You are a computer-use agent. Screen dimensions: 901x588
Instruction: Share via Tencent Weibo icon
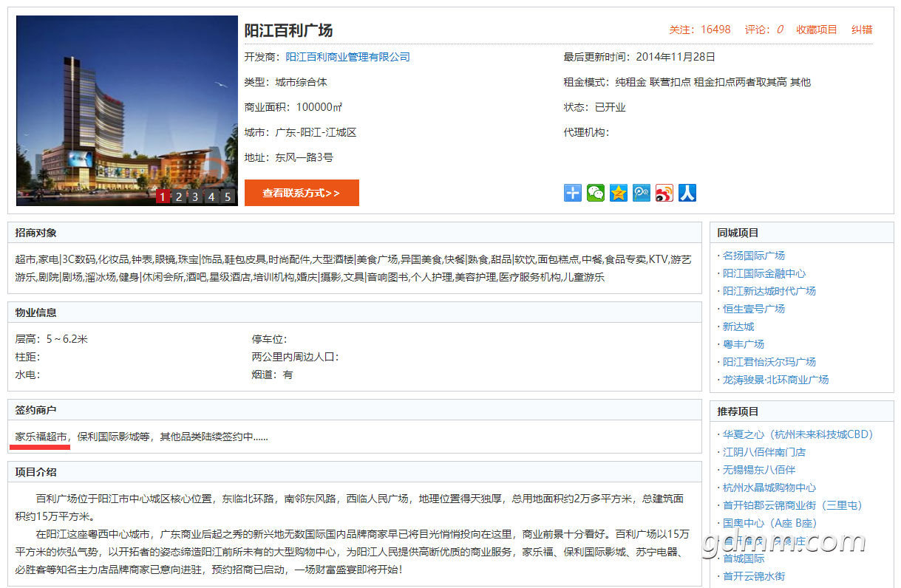click(642, 193)
